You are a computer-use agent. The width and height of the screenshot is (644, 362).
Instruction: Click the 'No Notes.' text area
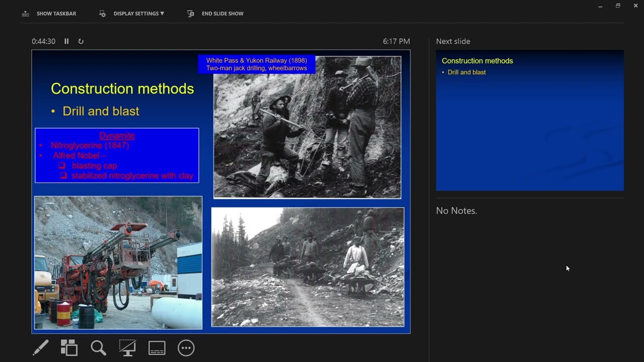(456, 211)
